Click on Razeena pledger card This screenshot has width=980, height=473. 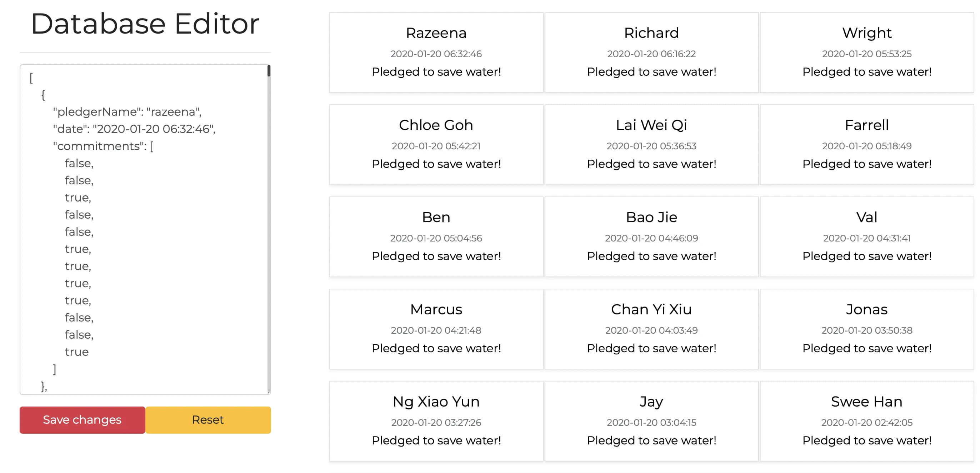(x=436, y=53)
